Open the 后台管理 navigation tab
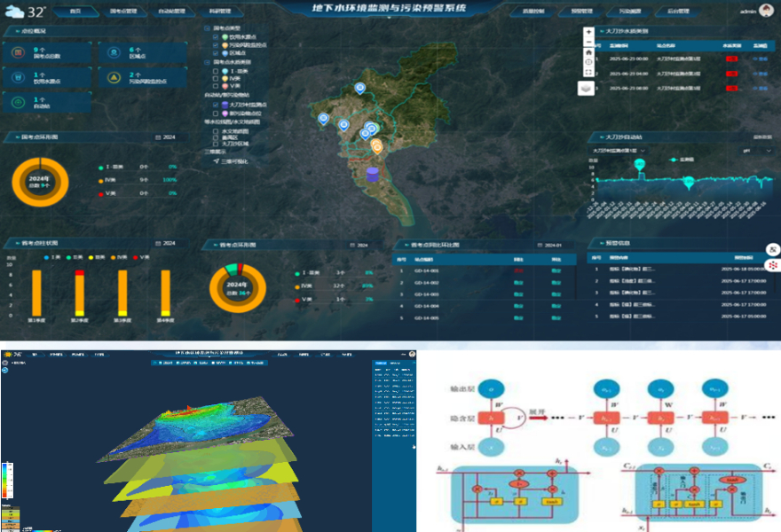This screenshot has width=781, height=532. (681, 12)
